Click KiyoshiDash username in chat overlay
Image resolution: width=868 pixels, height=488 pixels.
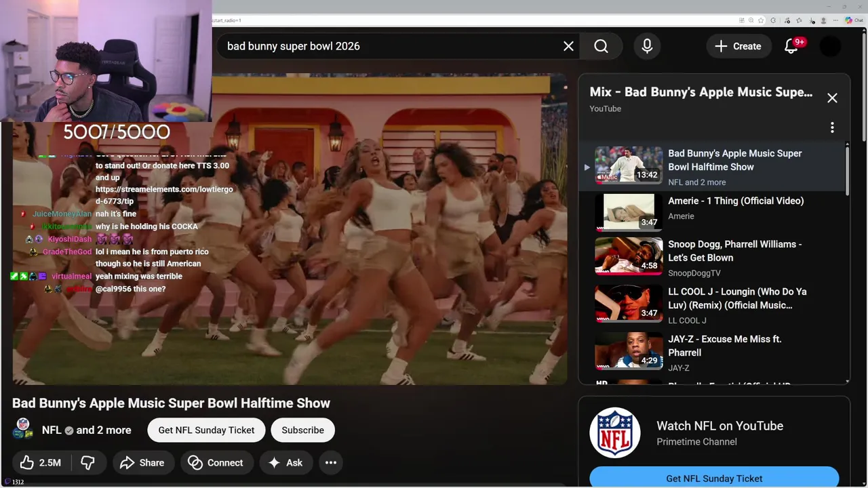click(x=70, y=239)
